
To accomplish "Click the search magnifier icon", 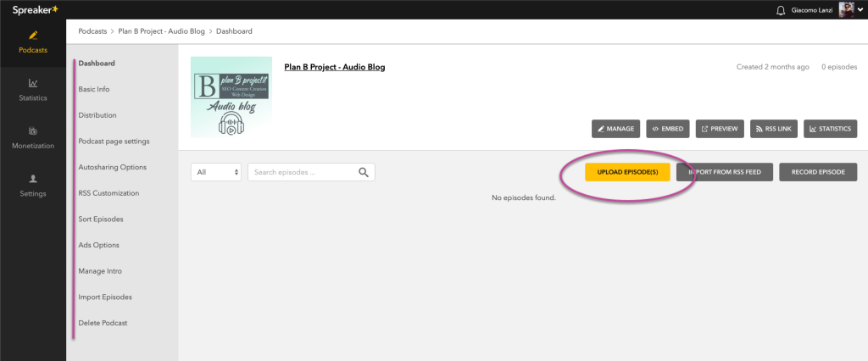I will tap(364, 172).
